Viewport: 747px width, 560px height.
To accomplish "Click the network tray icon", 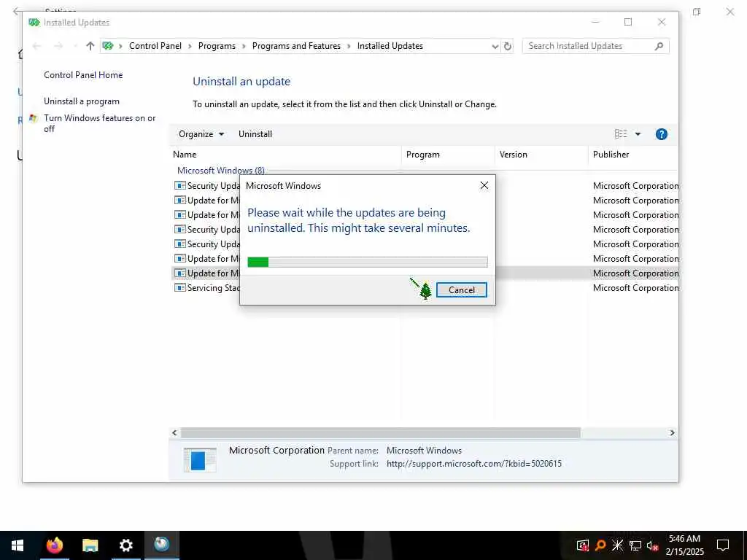I will click(635, 545).
